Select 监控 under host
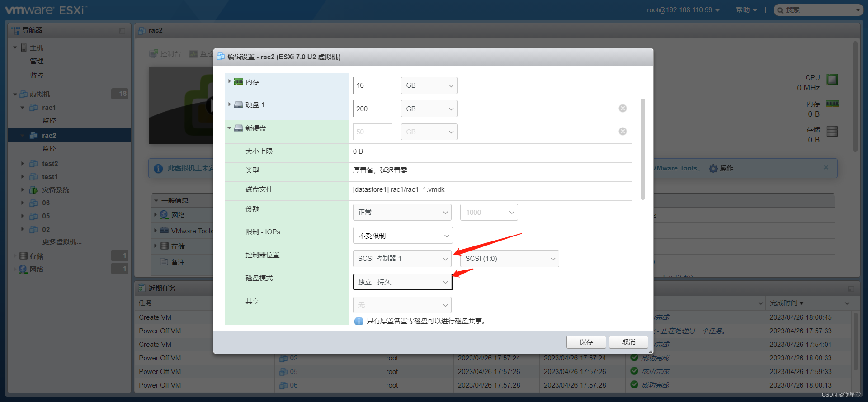Viewport: 868px width, 402px height. tap(37, 76)
